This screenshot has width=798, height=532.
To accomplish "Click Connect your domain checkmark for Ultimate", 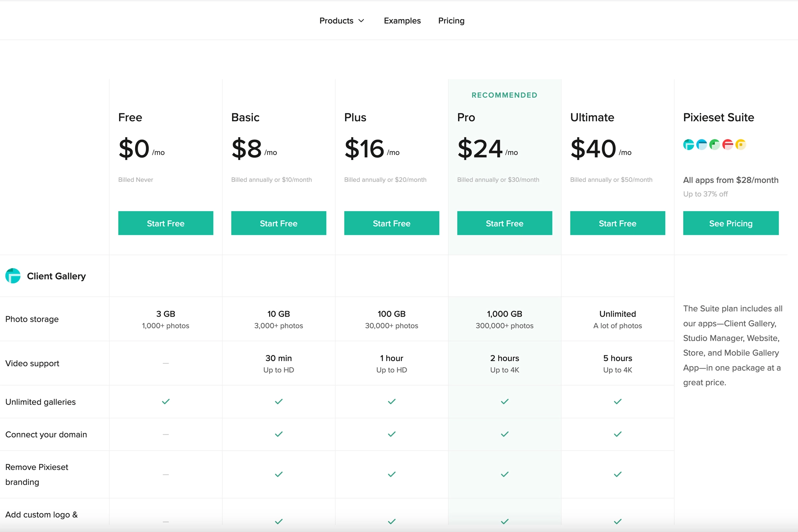I will click(618, 434).
